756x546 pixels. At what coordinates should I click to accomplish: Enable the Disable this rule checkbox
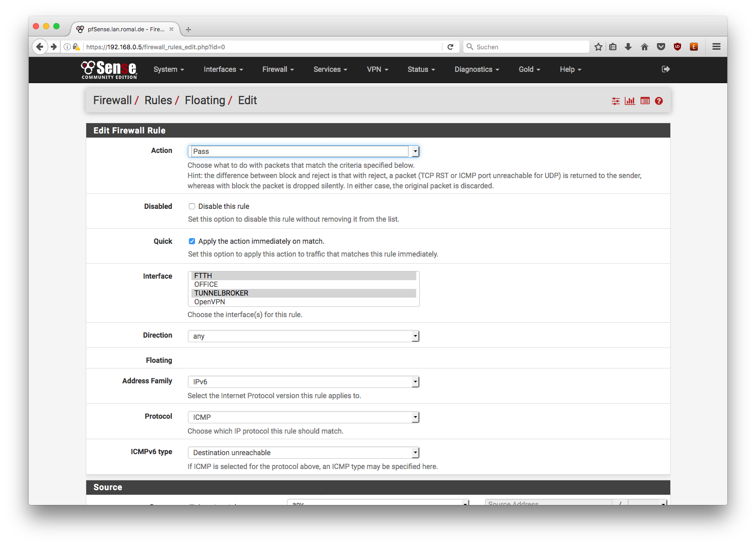(x=192, y=206)
